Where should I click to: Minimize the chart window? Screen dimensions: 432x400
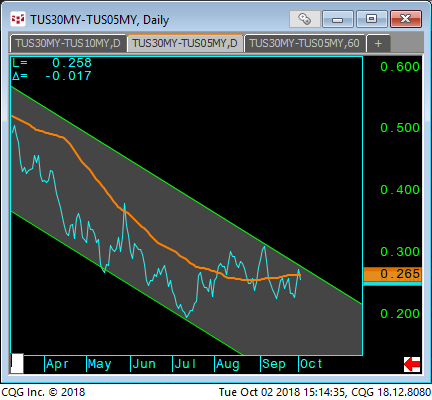(x=338, y=19)
